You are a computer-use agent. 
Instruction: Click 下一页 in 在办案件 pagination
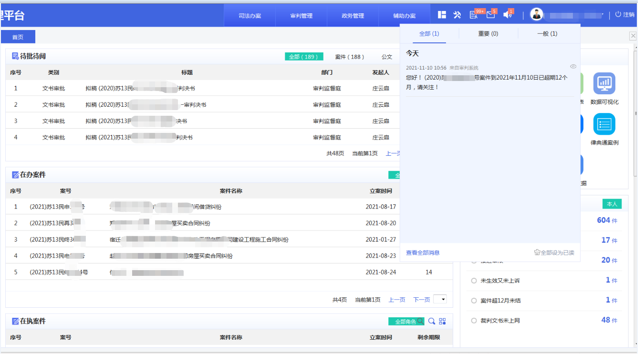pos(421,300)
